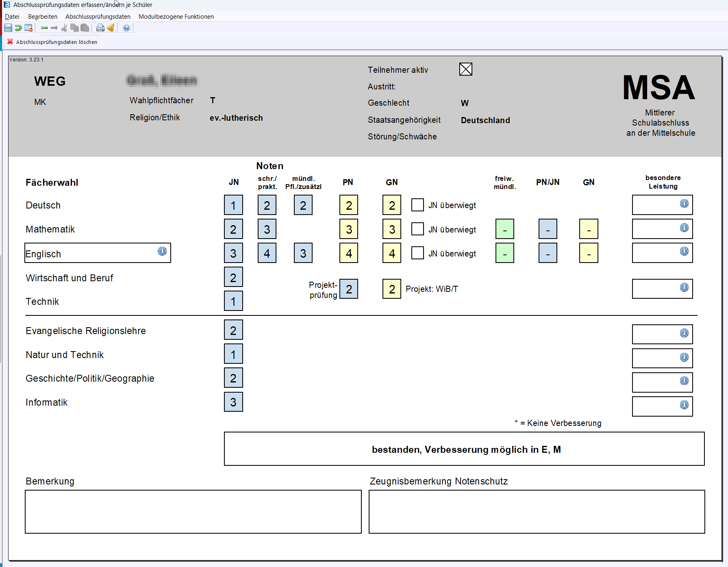Click Englisch green freiw. mündl. field
This screenshot has width=728, height=567.
(505, 253)
